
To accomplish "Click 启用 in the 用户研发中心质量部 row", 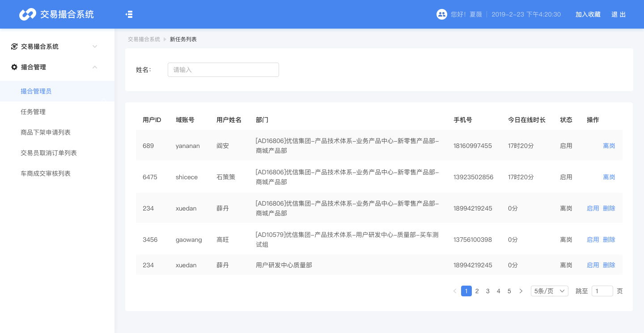I will 593,265.
